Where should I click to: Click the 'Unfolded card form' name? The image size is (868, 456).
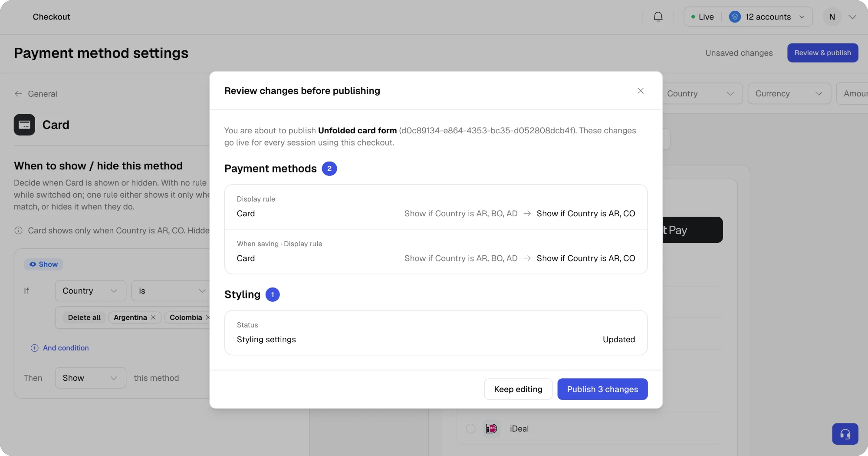tap(357, 131)
